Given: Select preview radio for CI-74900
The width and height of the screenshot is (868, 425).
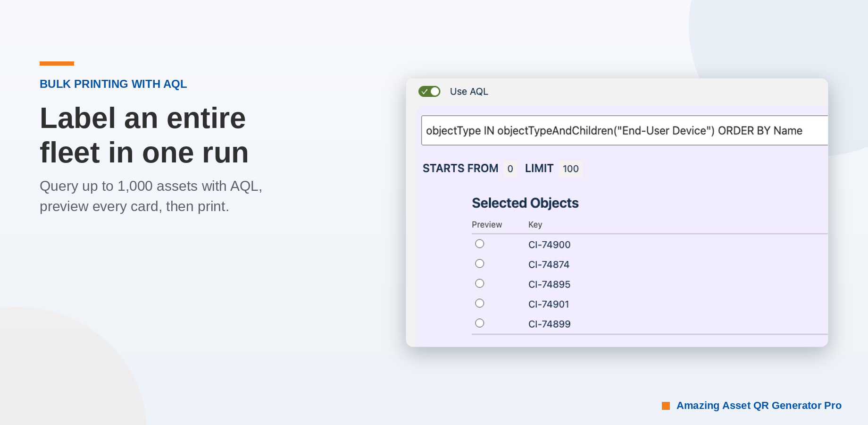Looking at the screenshot, I should 480,244.
